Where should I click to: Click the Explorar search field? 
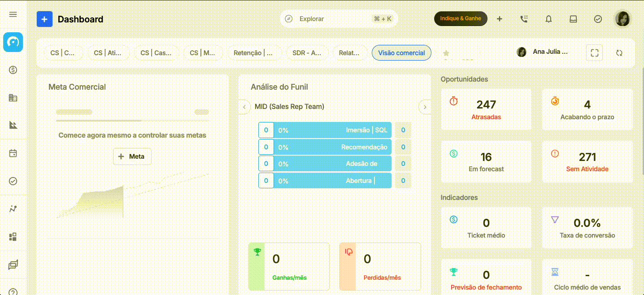click(339, 19)
